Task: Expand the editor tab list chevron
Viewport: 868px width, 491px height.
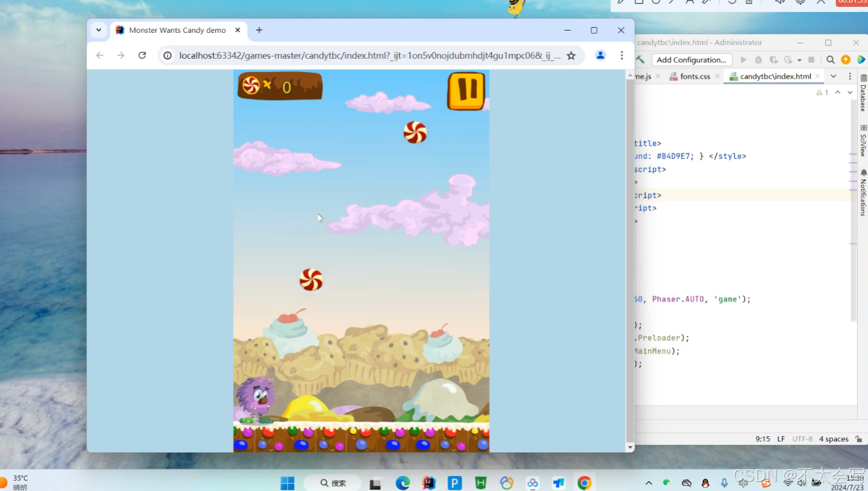Action: (x=833, y=76)
